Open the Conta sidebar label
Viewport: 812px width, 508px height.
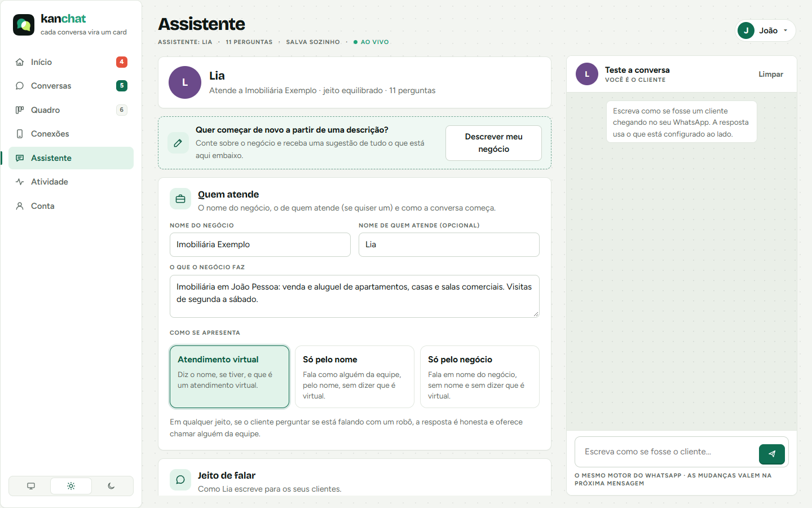[x=43, y=206]
